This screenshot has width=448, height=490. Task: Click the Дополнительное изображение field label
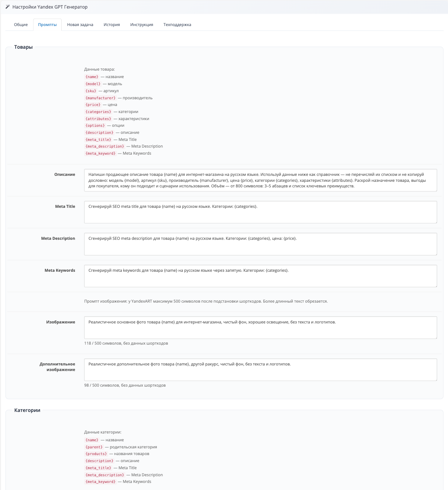click(x=58, y=367)
